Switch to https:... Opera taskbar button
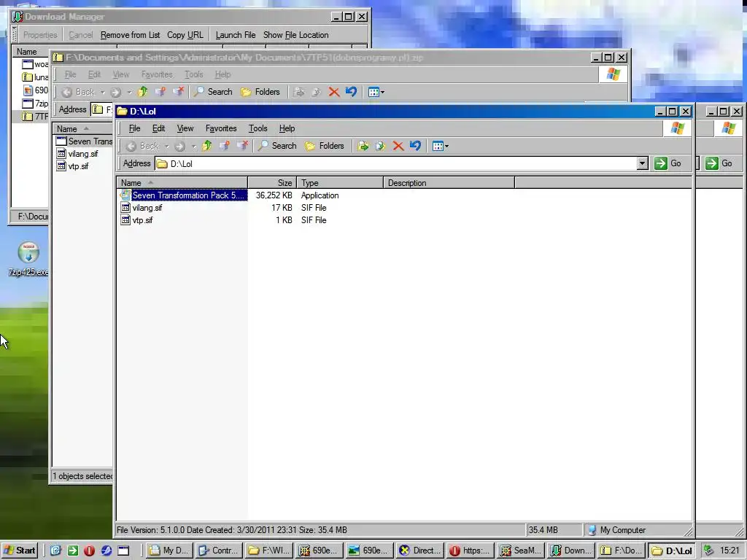Screen dimensions: 747x560 pos(470,551)
